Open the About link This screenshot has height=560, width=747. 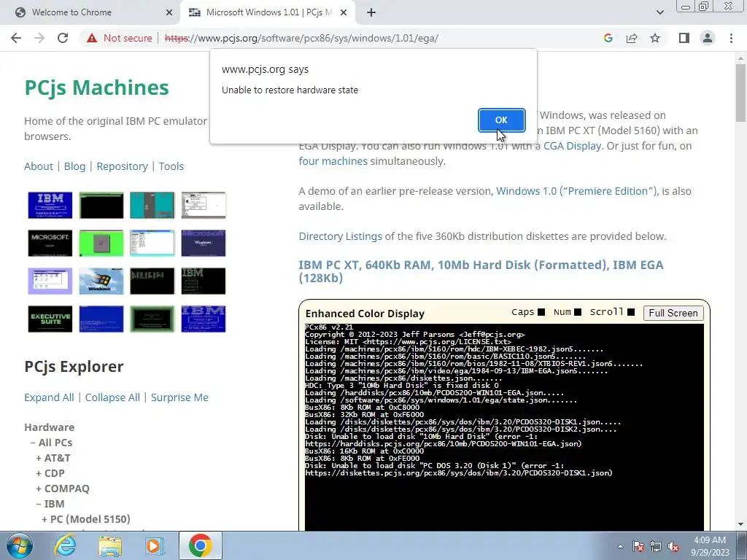coord(39,166)
